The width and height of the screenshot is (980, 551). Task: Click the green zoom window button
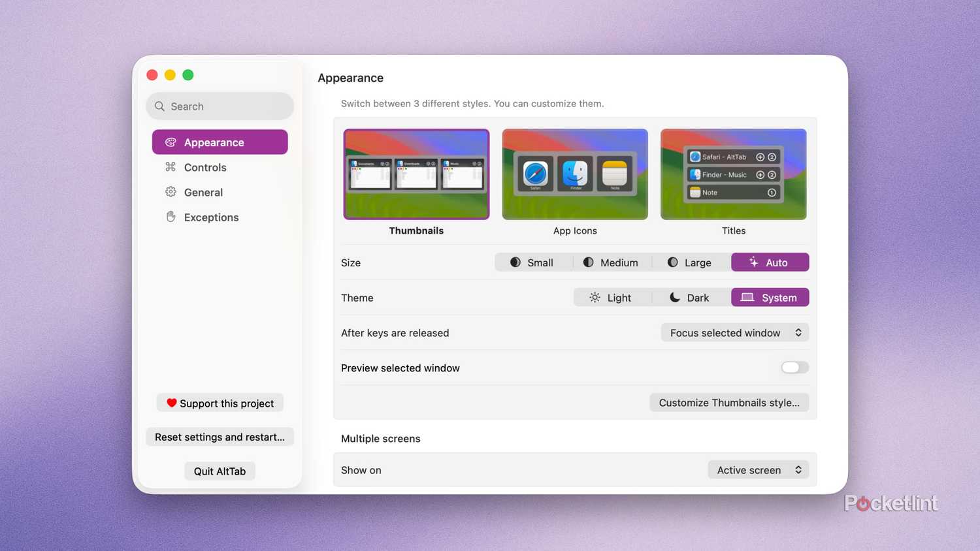[x=188, y=75]
